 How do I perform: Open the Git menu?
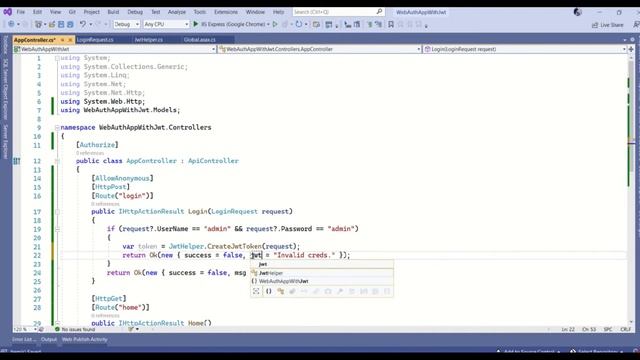(x=72, y=12)
